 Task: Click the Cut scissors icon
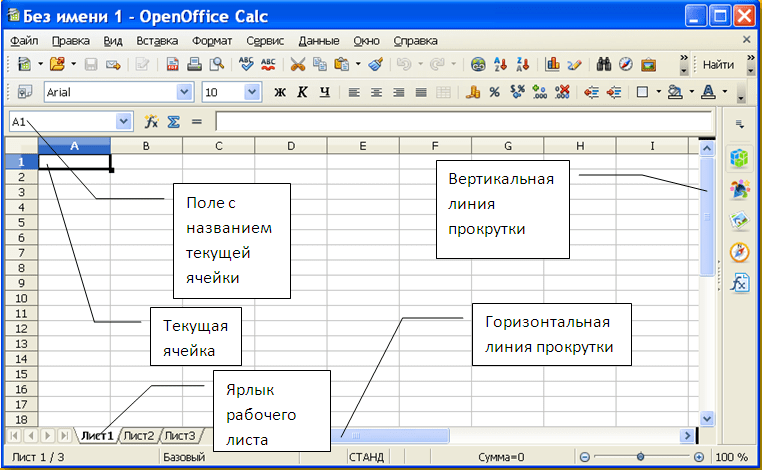click(x=297, y=64)
